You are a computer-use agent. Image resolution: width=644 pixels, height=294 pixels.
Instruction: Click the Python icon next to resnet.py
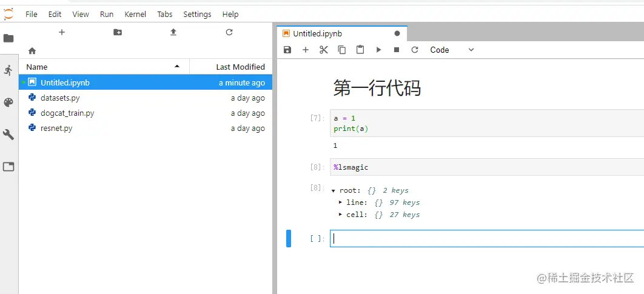point(32,128)
